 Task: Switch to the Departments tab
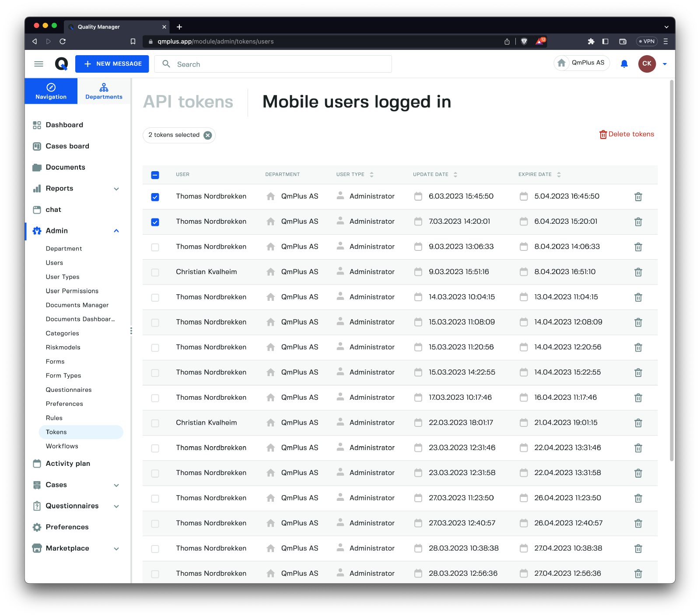click(x=104, y=91)
